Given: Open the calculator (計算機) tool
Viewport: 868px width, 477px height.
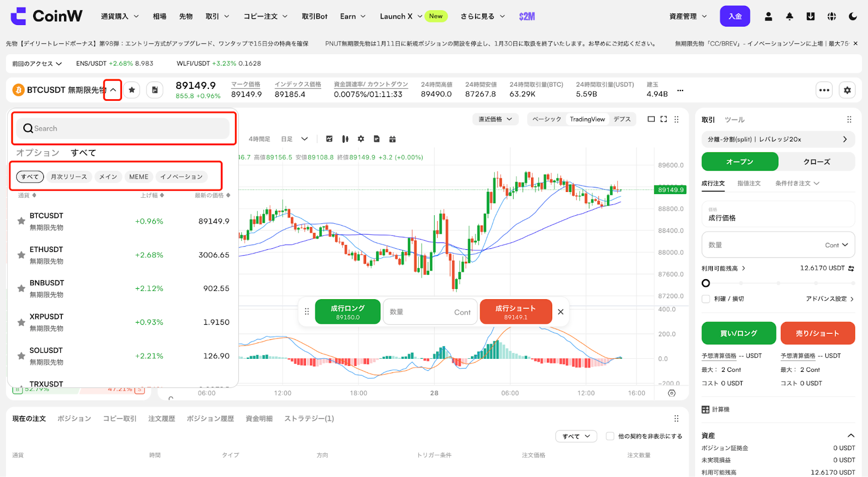Looking at the screenshot, I should click(716, 409).
